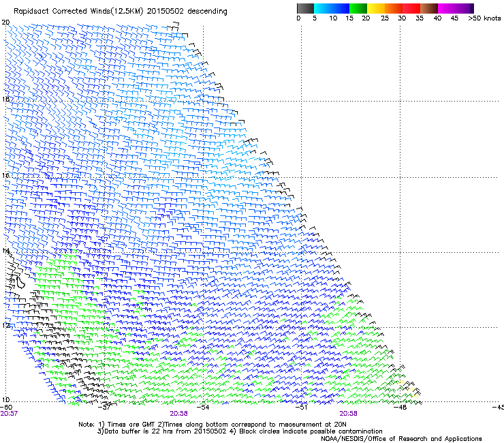
Task: Click the latitude label '16'
Action: coord(5,175)
